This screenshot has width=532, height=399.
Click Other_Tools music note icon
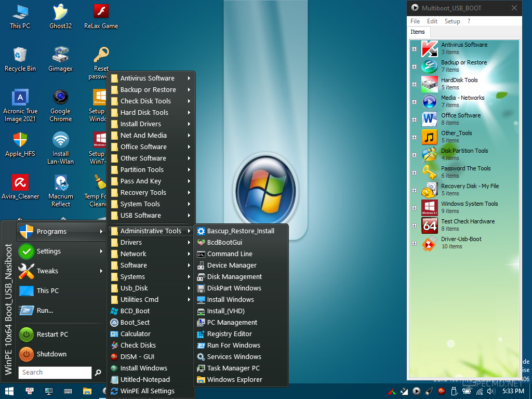pos(430,137)
